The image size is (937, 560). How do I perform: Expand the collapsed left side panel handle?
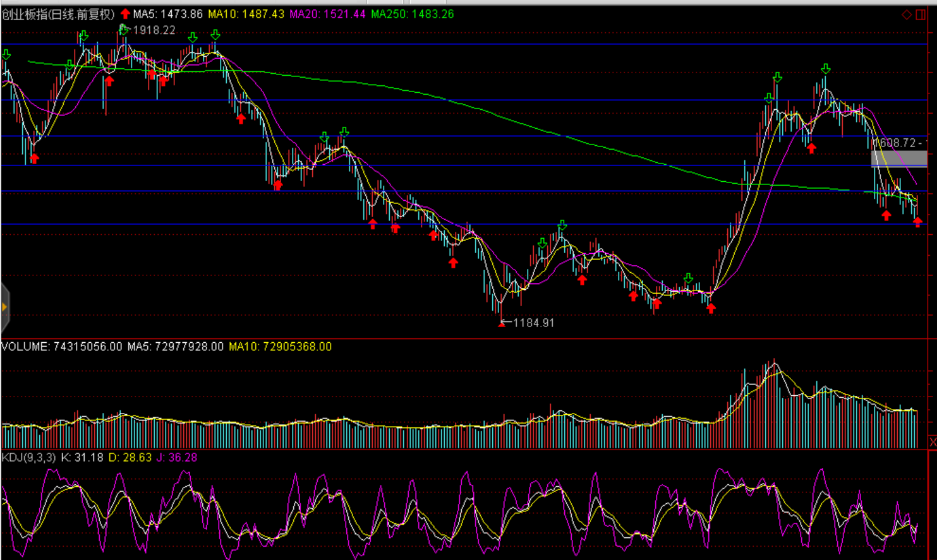click(4, 307)
